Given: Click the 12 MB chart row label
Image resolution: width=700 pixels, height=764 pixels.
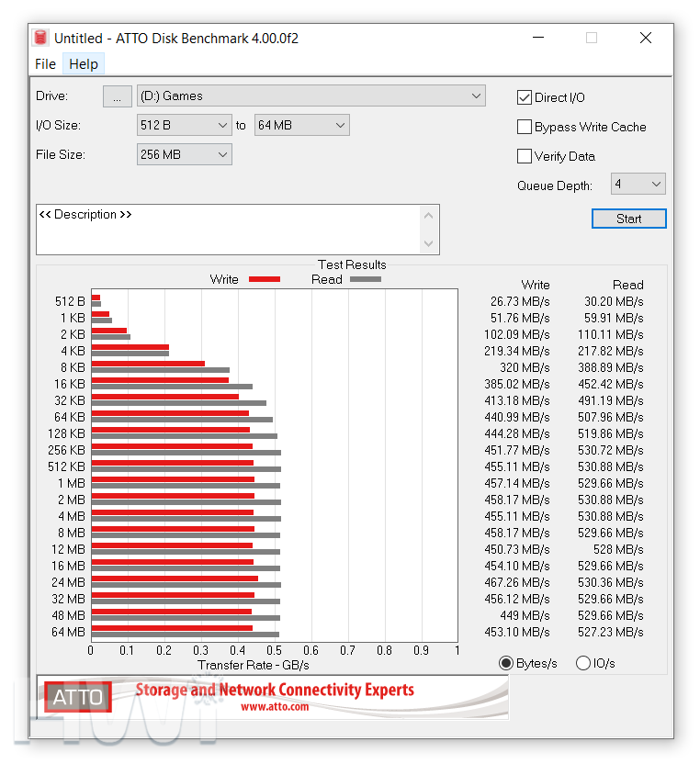Looking at the screenshot, I should pos(68,550).
